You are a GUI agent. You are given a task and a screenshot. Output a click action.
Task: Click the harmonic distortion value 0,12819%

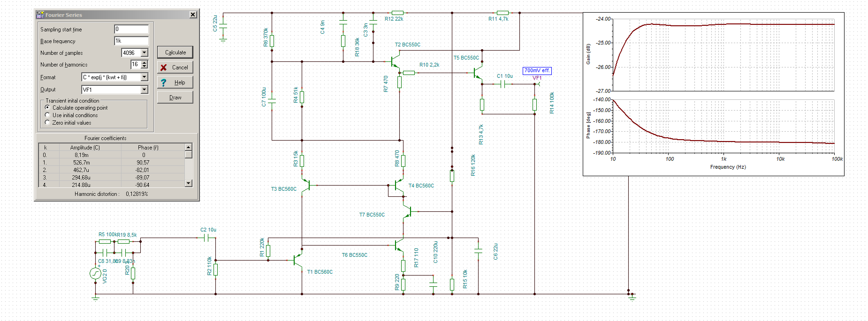[137, 194]
